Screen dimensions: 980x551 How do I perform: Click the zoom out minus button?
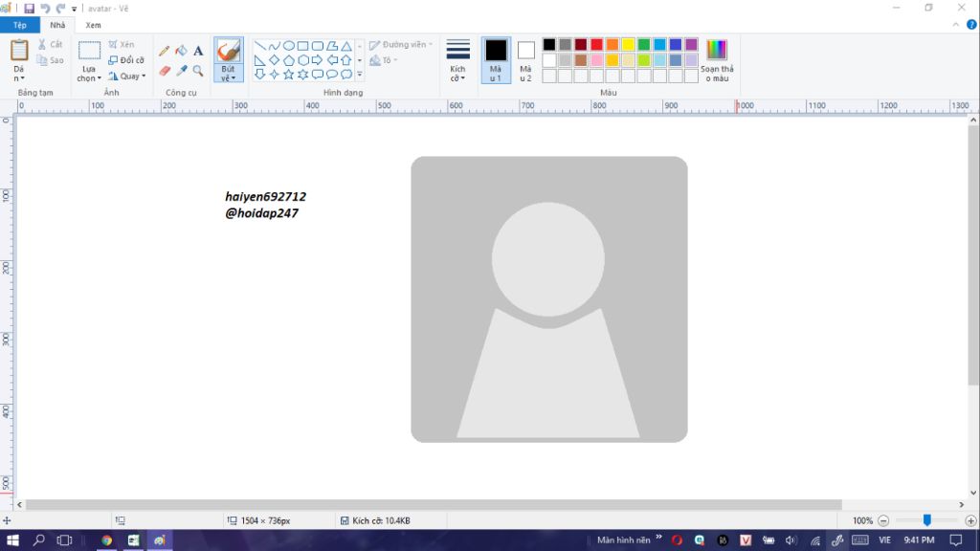coord(883,520)
